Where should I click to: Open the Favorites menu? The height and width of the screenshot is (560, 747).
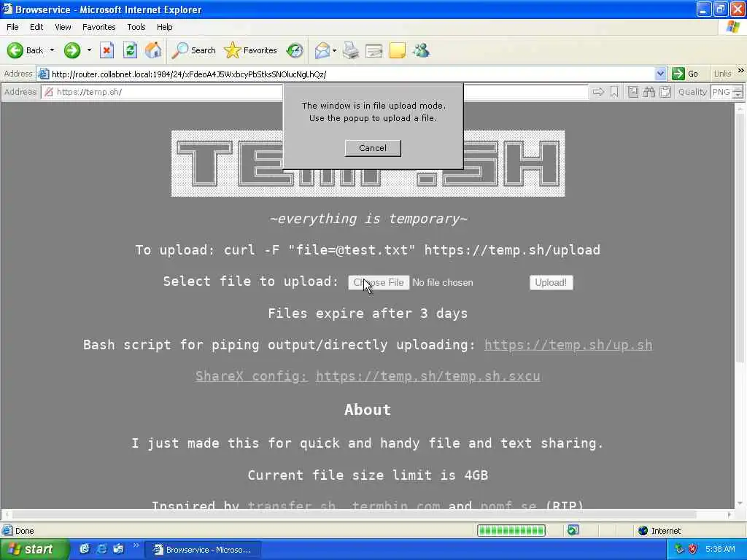click(98, 27)
